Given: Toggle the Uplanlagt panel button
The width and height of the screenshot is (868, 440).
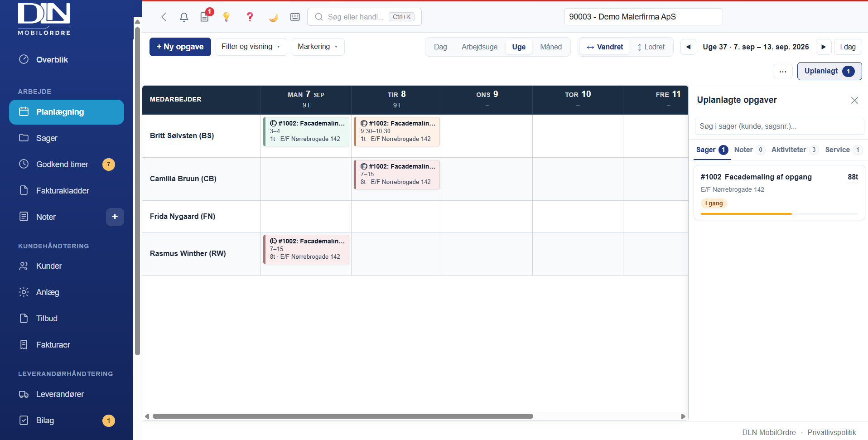Looking at the screenshot, I should pos(829,71).
